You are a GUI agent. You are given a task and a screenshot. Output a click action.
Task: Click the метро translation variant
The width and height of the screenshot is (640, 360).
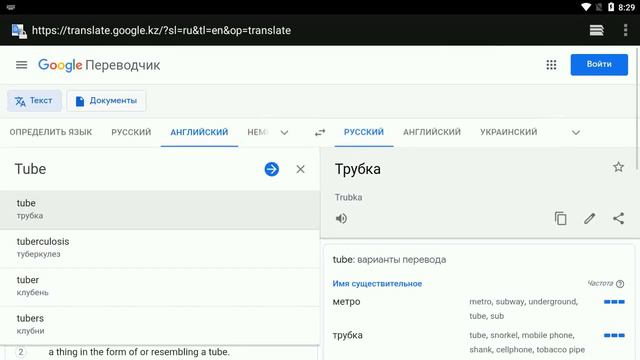point(347,302)
